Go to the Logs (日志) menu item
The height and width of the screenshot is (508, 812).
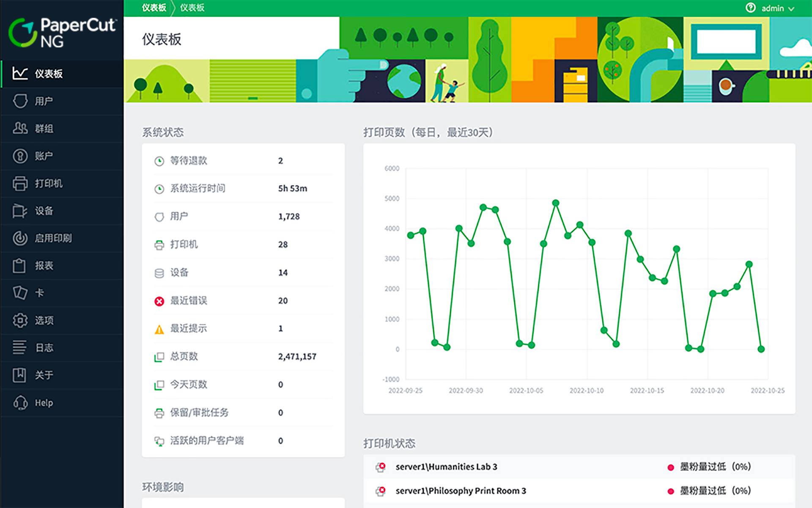44,348
